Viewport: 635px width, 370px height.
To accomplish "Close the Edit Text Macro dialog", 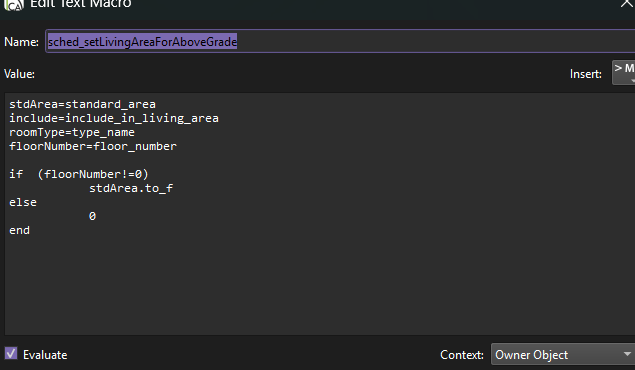I will click(x=627, y=4).
